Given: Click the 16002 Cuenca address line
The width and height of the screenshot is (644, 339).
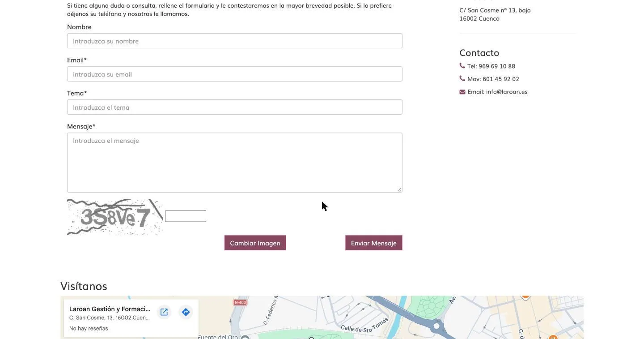Looking at the screenshot, I should (479, 18).
